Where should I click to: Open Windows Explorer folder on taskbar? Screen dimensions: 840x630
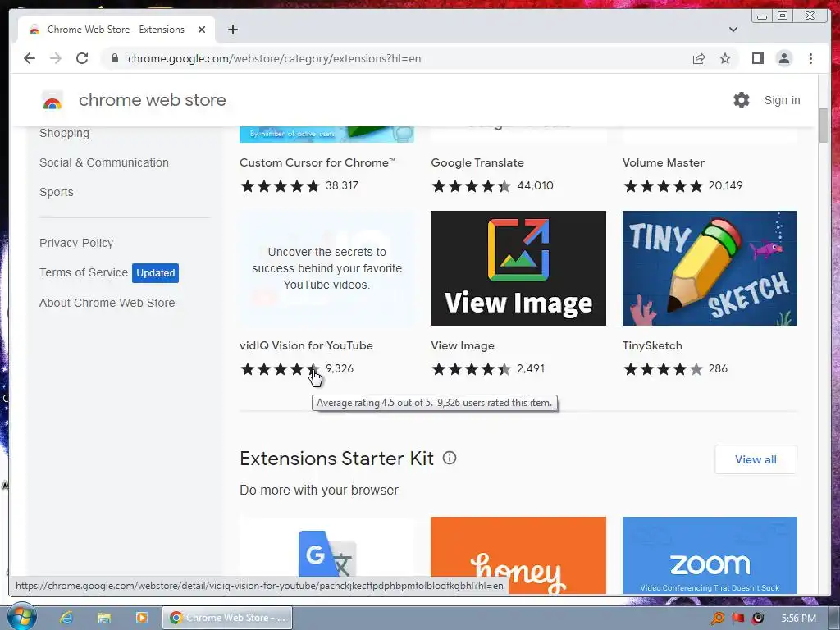click(x=104, y=618)
